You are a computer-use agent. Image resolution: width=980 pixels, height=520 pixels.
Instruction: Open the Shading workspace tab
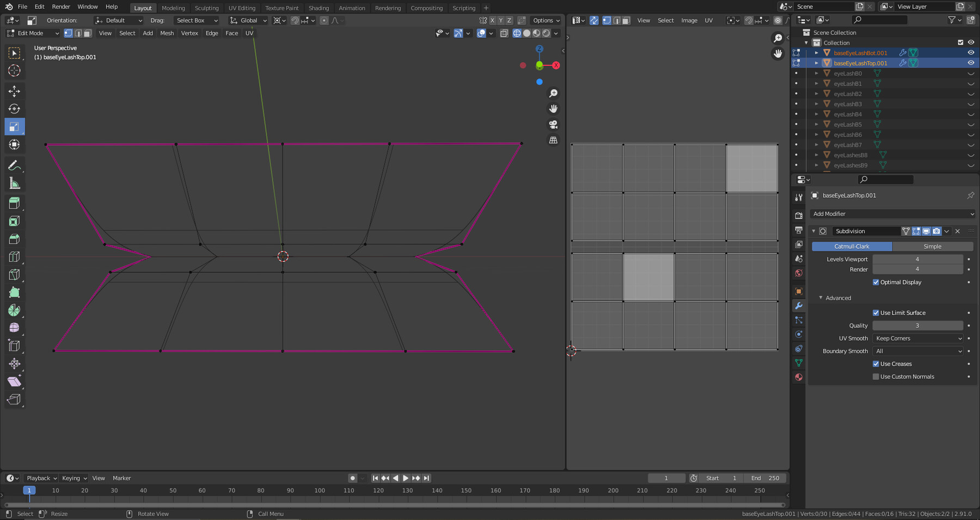[x=318, y=8]
